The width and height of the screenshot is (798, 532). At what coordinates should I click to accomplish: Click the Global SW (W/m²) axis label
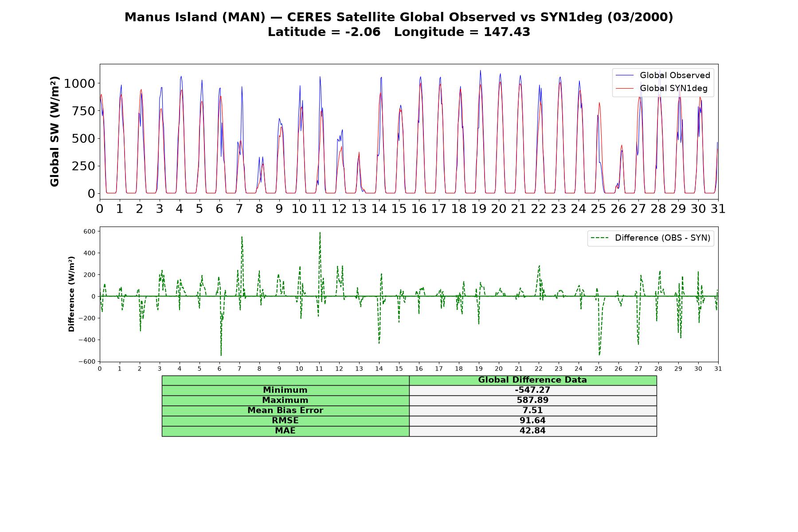tap(55, 131)
